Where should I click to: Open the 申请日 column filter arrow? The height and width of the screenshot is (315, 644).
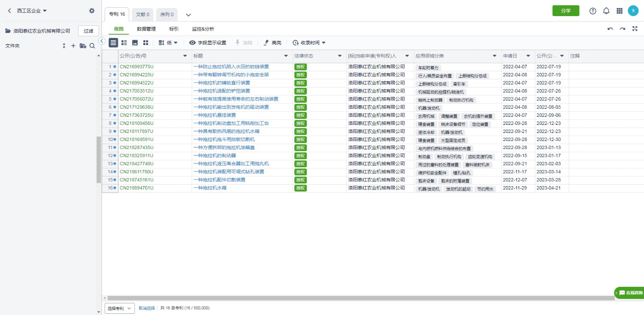click(x=528, y=56)
